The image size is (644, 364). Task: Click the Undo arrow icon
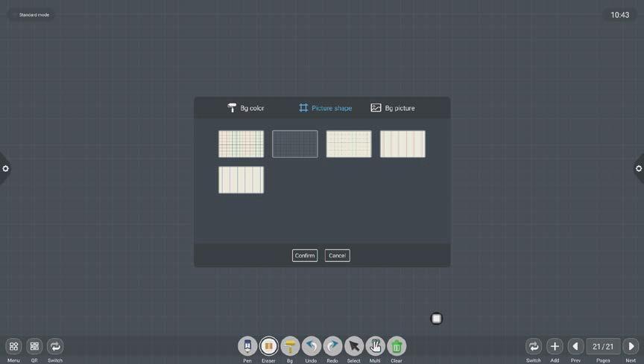click(311, 346)
